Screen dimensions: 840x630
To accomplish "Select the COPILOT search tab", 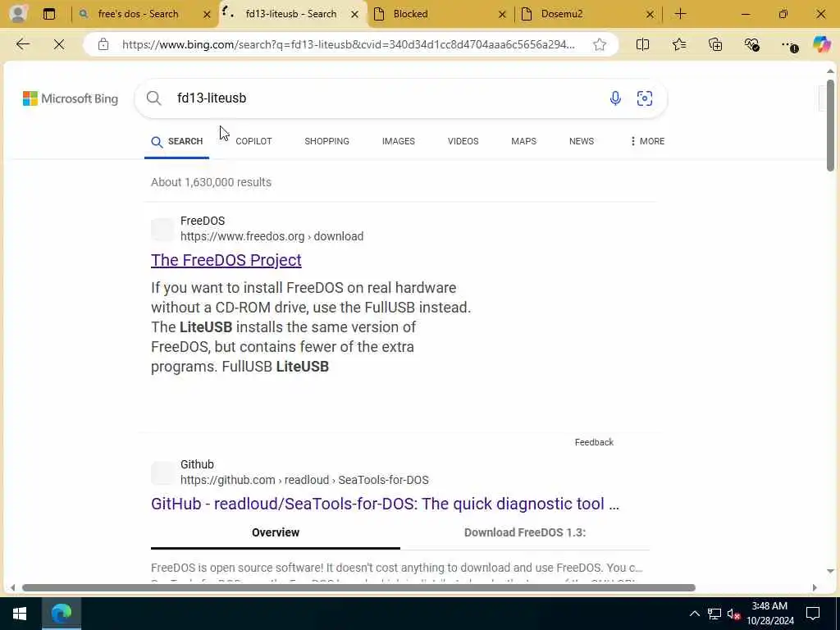I will (253, 141).
